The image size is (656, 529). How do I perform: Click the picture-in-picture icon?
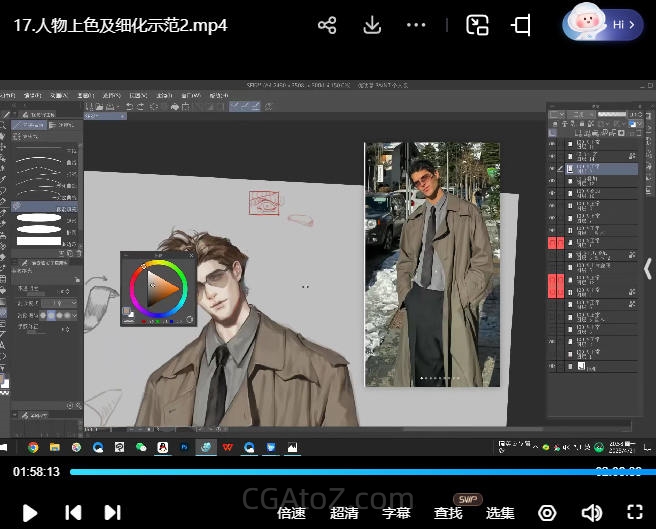click(x=477, y=26)
